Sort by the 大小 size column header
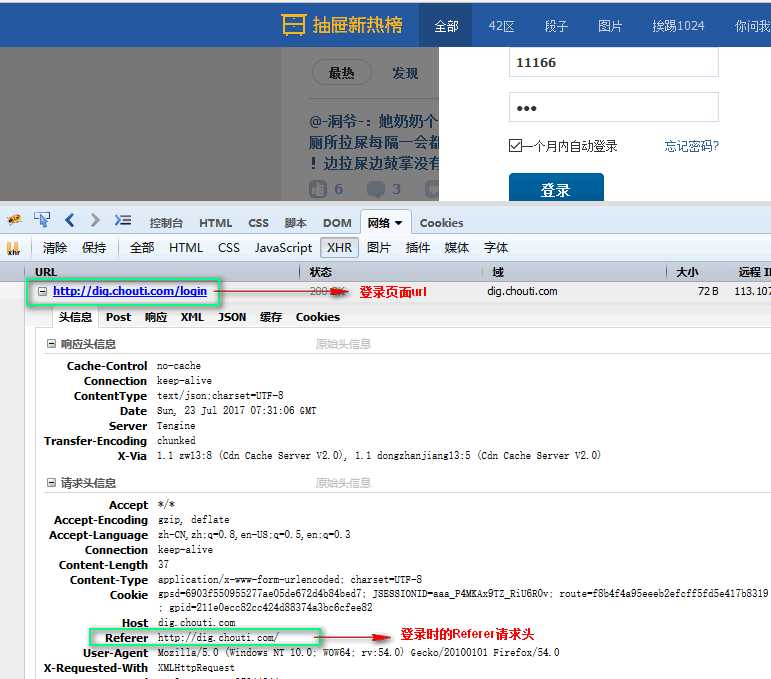This screenshot has width=771, height=679. point(687,272)
